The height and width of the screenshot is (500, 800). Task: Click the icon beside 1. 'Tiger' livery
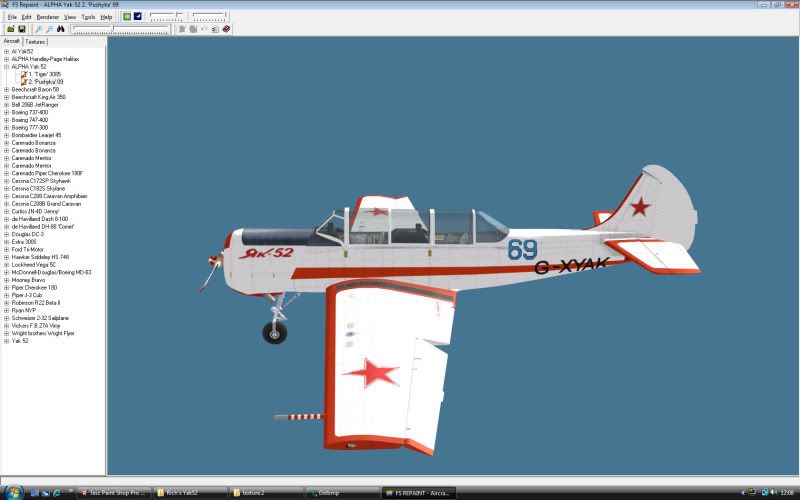pos(23,74)
